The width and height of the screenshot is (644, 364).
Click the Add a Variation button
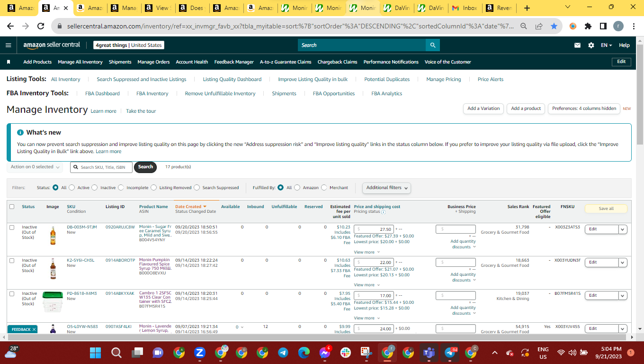(x=483, y=109)
